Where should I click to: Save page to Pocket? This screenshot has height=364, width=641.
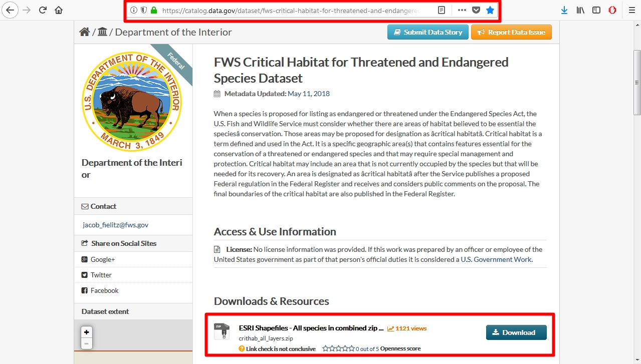(x=476, y=10)
